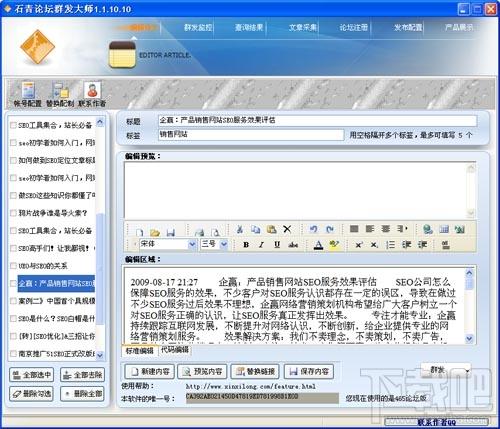Image resolution: width=500 pixels, height=429 pixels.
Task: Check 南京推广51SEO正式改版 item
Action: [x=13, y=353]
